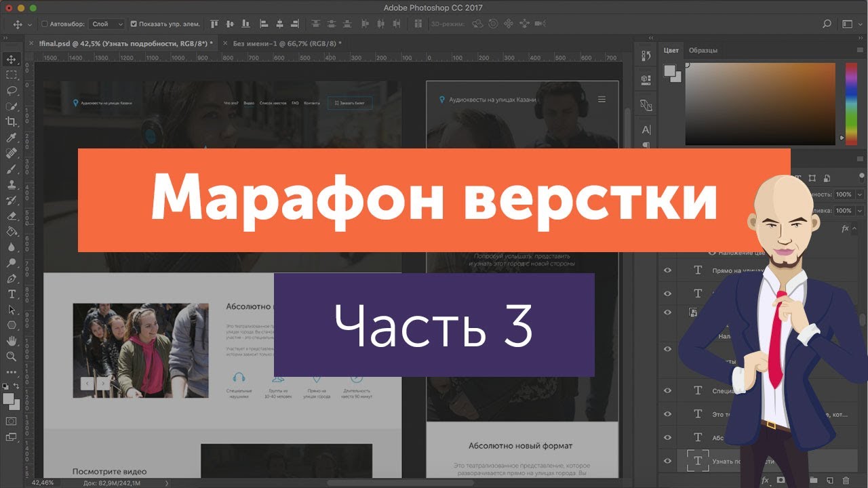Select the Dodge tool
The image size is (868, 488).
point(11,262)
